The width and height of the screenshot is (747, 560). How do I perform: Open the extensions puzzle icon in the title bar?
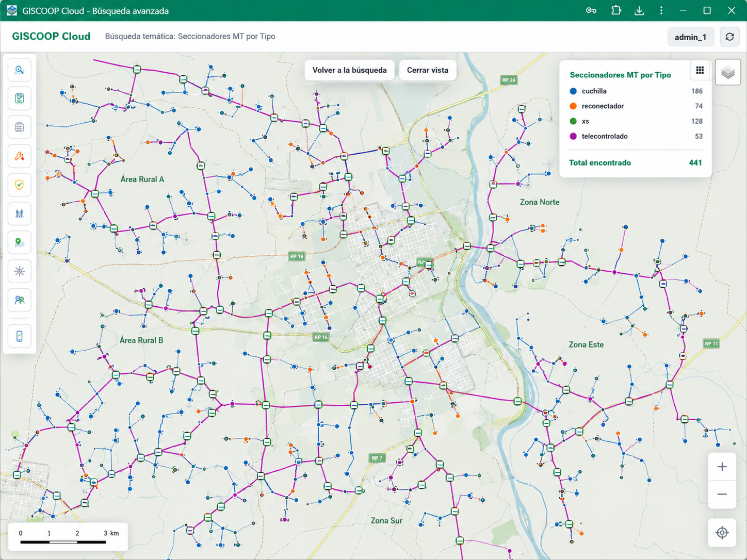coord(616,11)
